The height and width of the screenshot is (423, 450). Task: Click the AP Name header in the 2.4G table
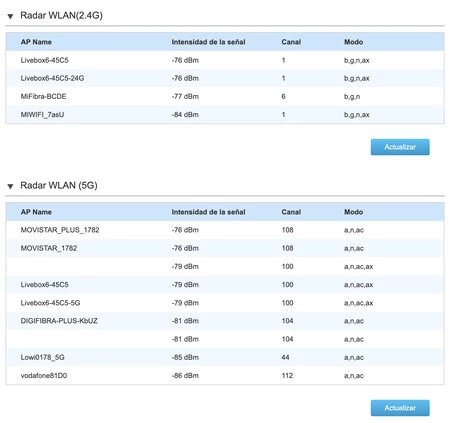click(x=36, y=42)
